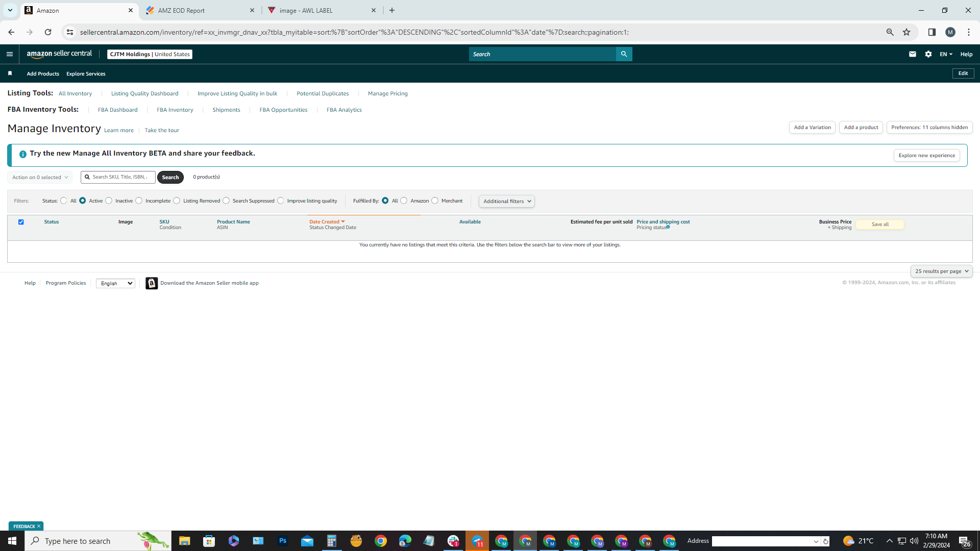Expand the Action on 0 selected dropdown
This screenshot has height=551, width=980.
point(40,177)
